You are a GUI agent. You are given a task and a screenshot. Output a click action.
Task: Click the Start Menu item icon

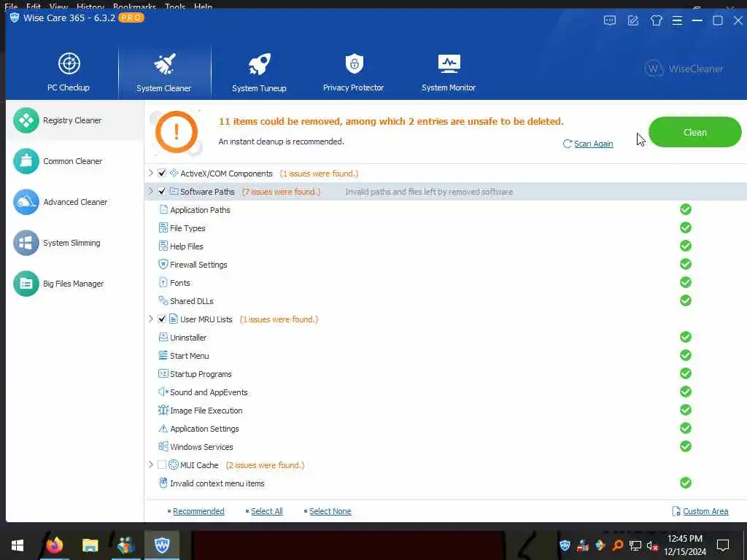163,355
